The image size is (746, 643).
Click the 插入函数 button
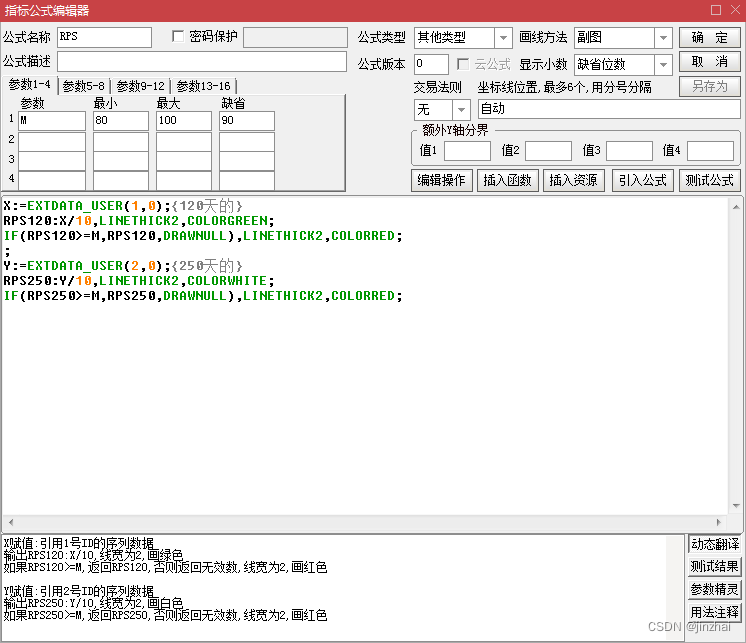pyautogui.click(x=507, y=180)
